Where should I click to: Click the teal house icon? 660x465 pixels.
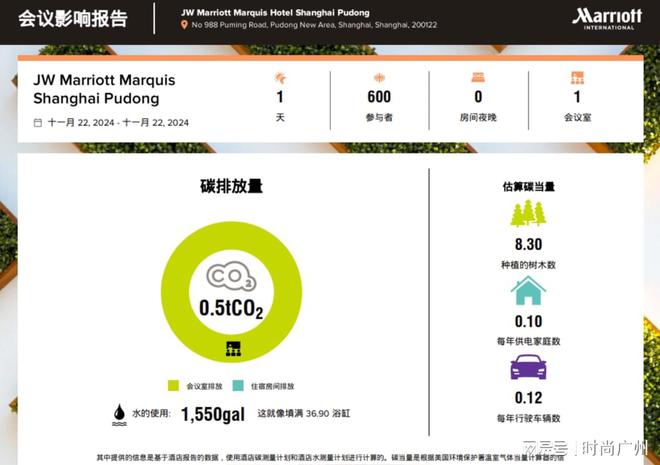pos(528,290)
